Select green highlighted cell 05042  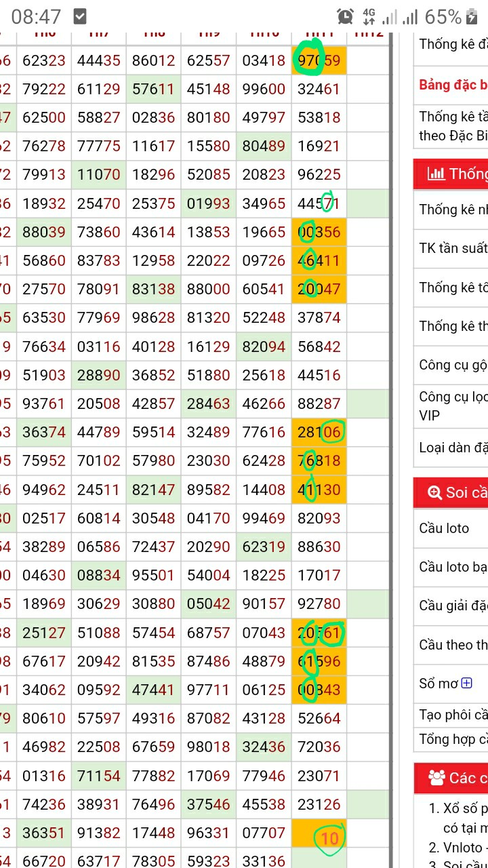coord(209,604)
